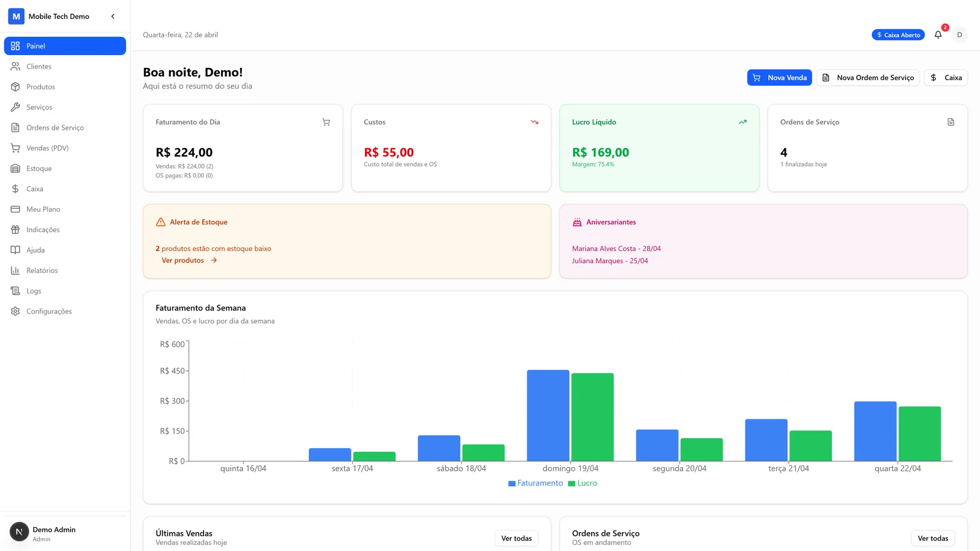This screenshot has height=551, width=980.
Task: Click the Logs scroll icon
Action: tap(15, 291)
